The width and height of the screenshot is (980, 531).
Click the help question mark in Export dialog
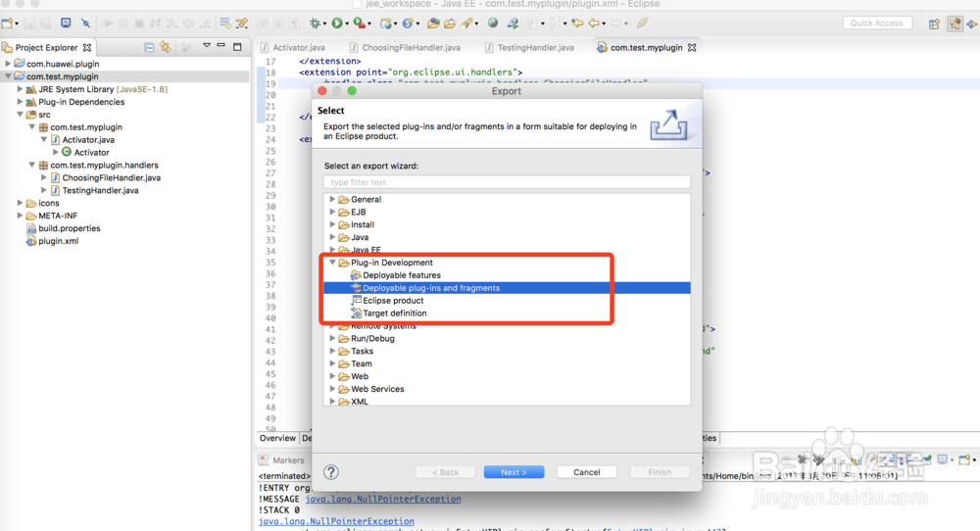[331, 472]
